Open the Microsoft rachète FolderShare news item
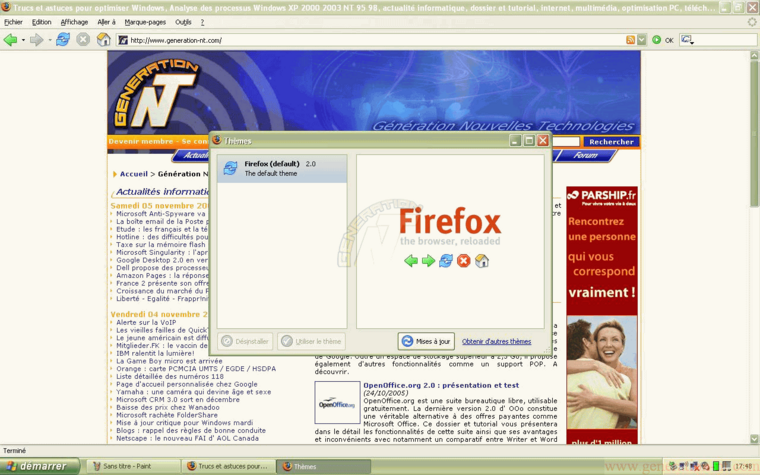The height and width of the screenshot is (475, 760). coord(167,415)
